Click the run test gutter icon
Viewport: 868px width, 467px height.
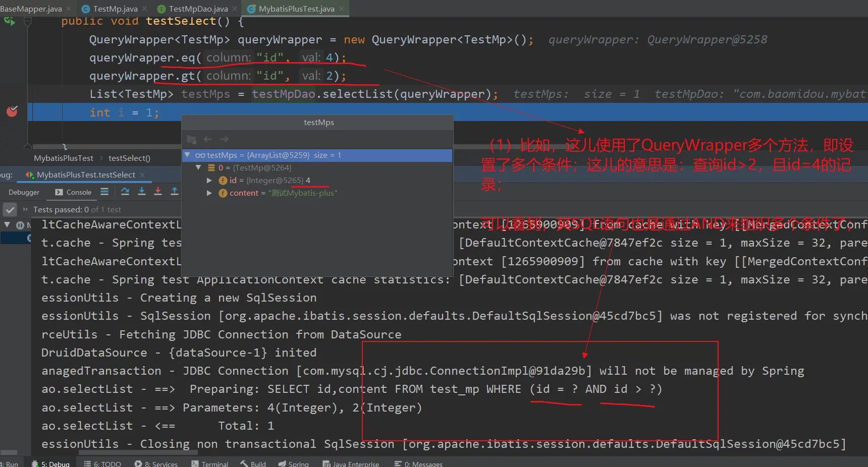pos(10,21)
